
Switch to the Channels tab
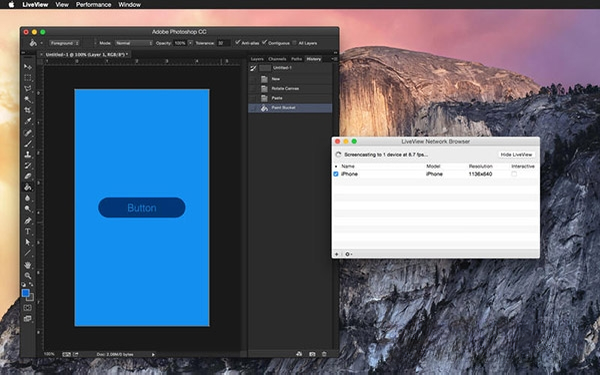(x=277, y=59)
